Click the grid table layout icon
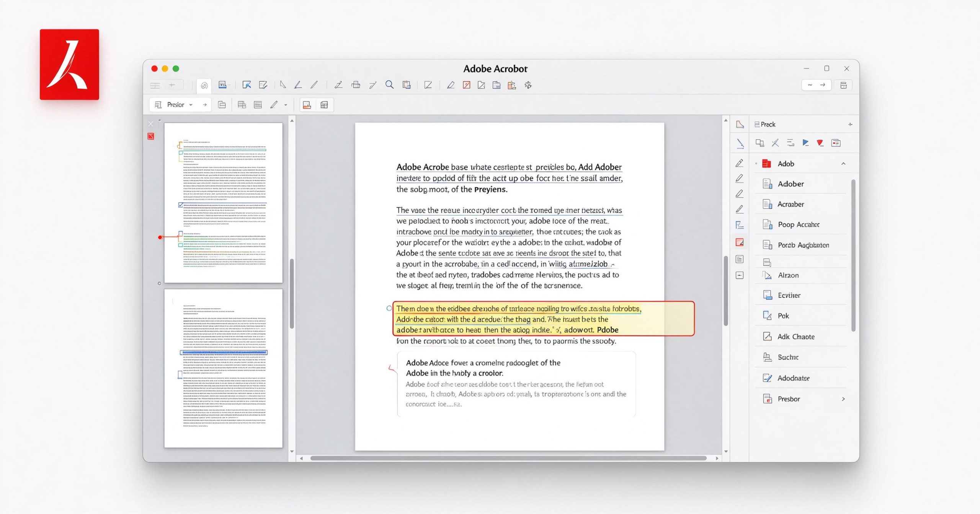 [324, 105]
